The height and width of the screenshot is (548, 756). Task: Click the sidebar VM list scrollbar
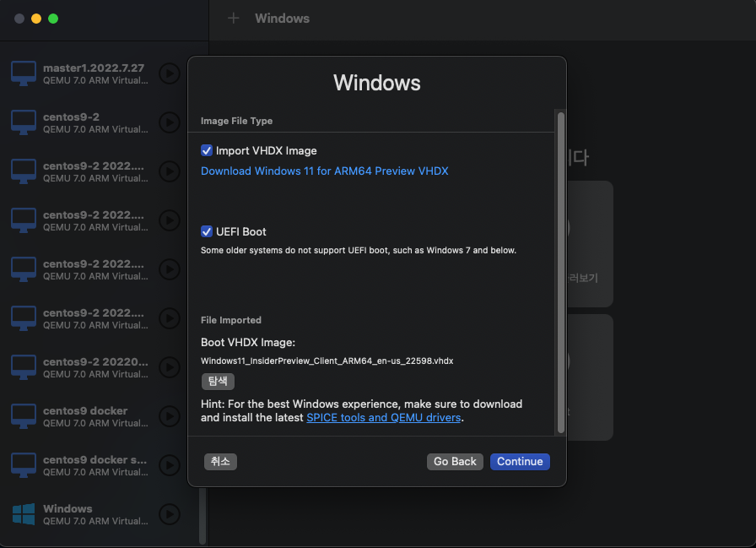pyautogui.click(x=202, y=516)
